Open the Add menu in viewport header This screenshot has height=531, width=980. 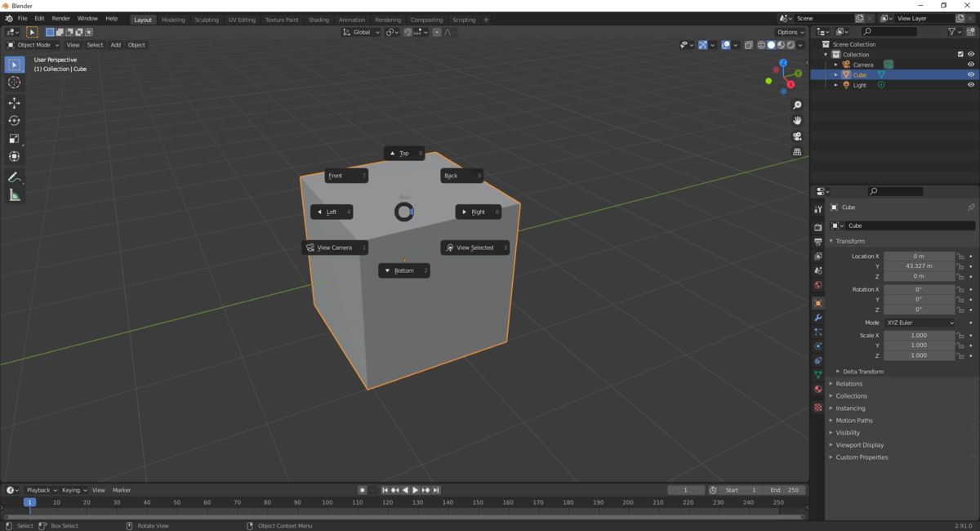click(116, 45)
